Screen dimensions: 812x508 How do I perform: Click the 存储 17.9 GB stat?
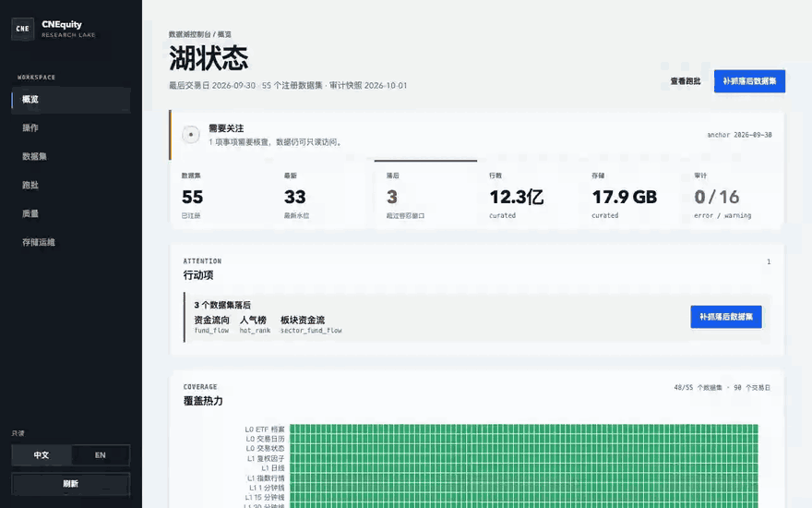pos(631,196)
